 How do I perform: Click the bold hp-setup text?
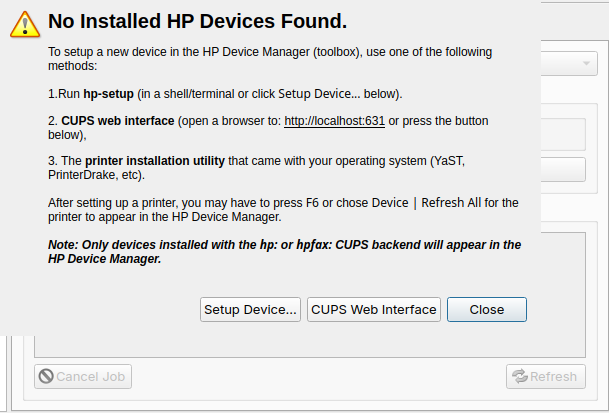click(109, 94)
